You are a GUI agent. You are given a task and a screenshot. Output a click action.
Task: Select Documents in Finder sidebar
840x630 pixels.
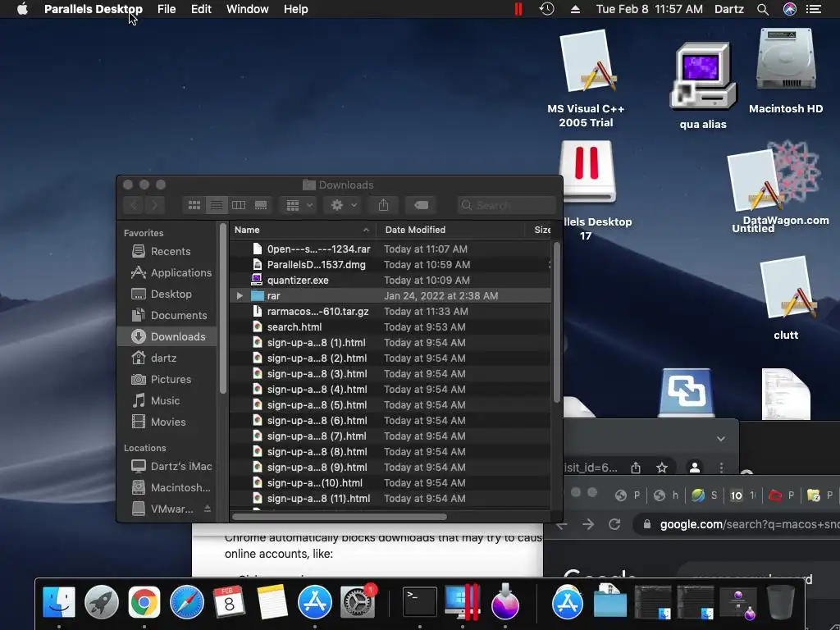166,316
